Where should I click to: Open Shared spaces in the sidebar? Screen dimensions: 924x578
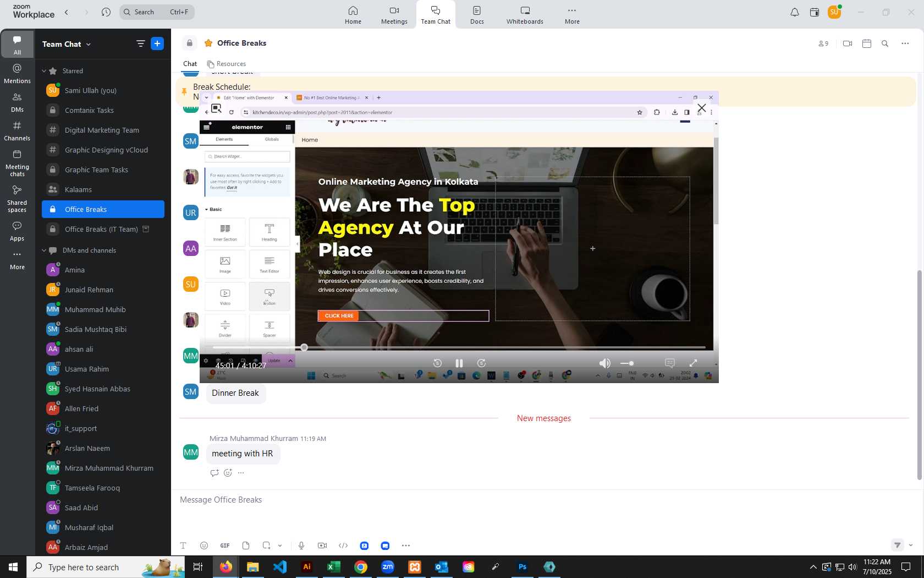(17, 199)
